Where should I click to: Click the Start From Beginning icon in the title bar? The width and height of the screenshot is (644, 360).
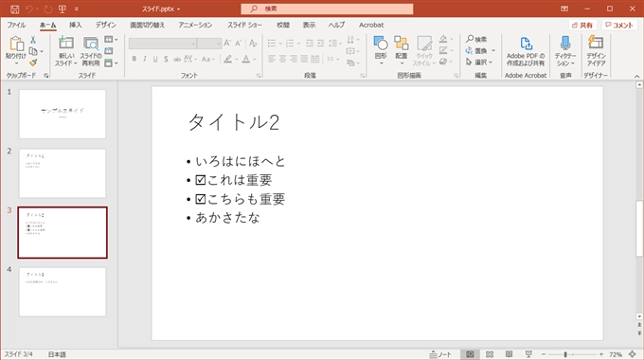63,9
